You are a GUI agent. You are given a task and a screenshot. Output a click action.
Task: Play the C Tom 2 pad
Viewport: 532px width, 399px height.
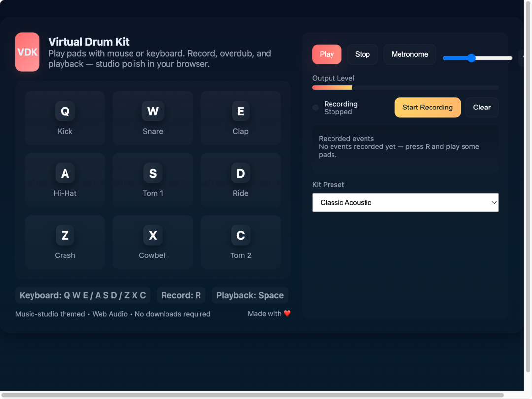(240, 242)
